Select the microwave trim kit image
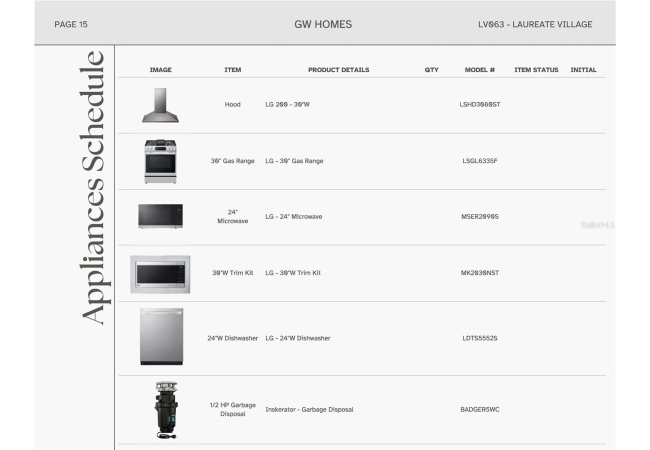The width and height of the screenshot is (650, 450). point(160,273)
